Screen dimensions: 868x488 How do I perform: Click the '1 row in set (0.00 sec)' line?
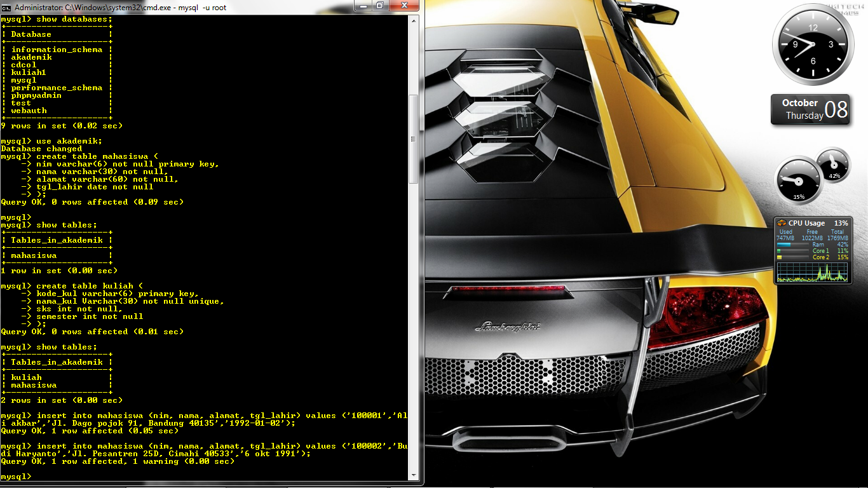(59, 271)
